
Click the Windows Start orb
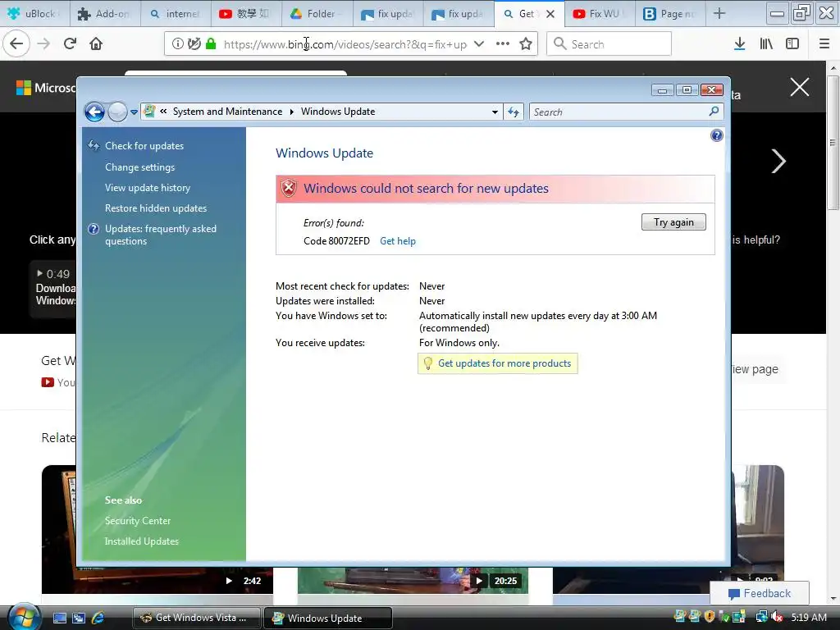point(25,617)
